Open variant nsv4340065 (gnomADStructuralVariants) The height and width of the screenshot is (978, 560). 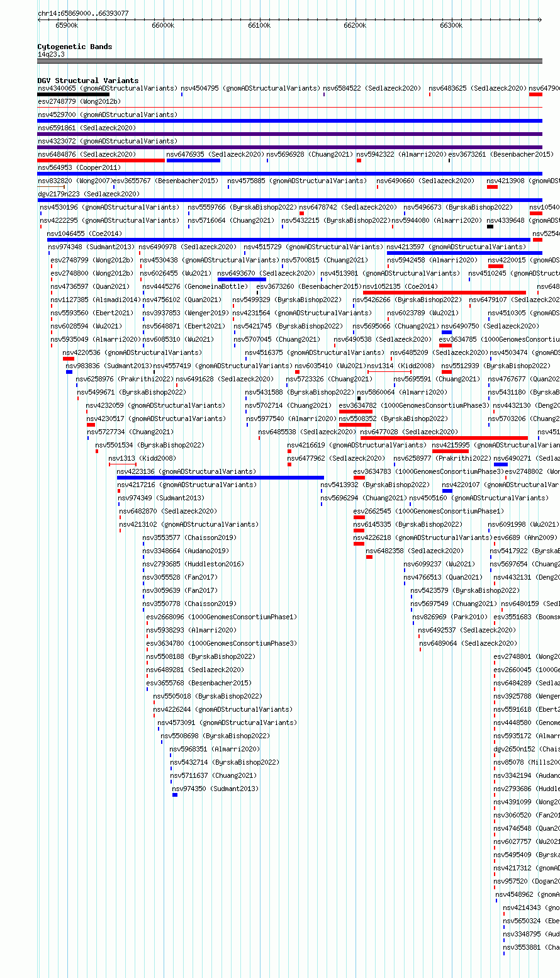[x=108, y=88]
